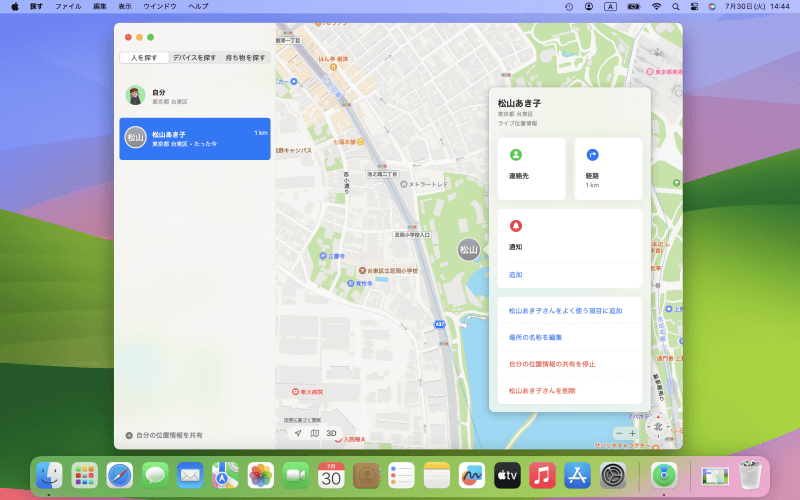This screenshot has height=500, width=800.
Task: Switch to the 持ち物を探す tab
Action: coord(245,58)
